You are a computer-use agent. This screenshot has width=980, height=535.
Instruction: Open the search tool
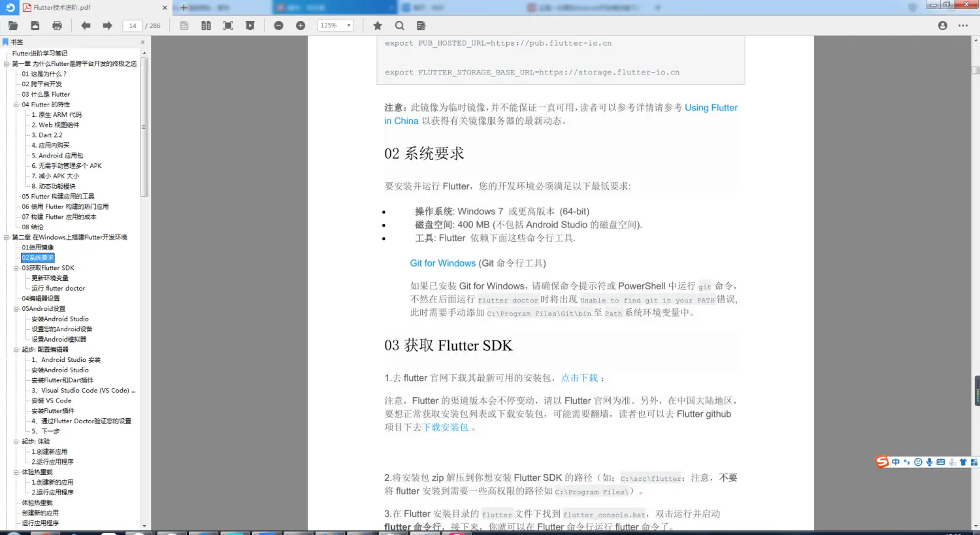point(400,25)
